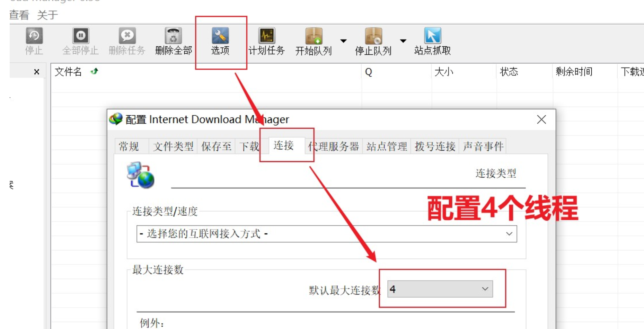Click the green sort arrow beside 文件名
This screenshot has height=329, width=644.
point(94,71)
